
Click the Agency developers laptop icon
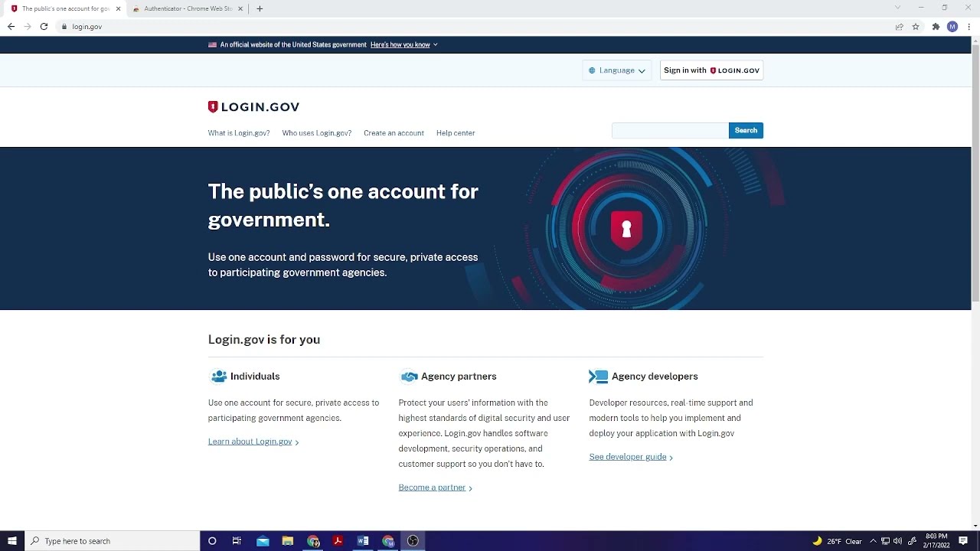599,377
